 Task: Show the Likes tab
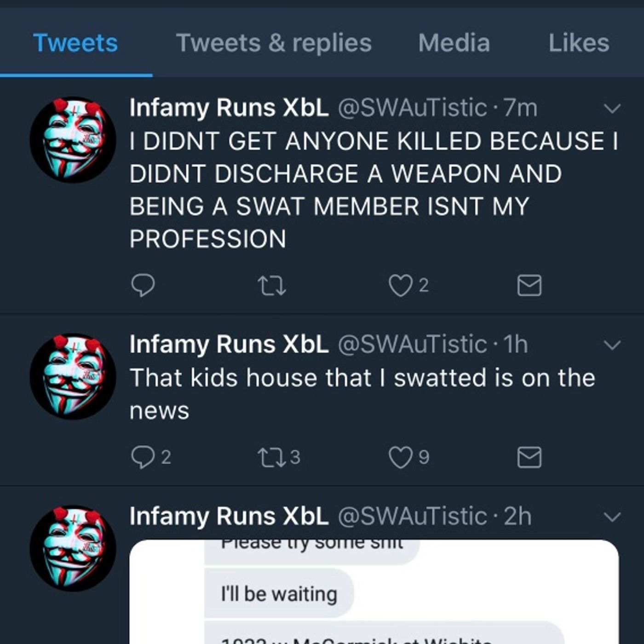tap(578, 43)
